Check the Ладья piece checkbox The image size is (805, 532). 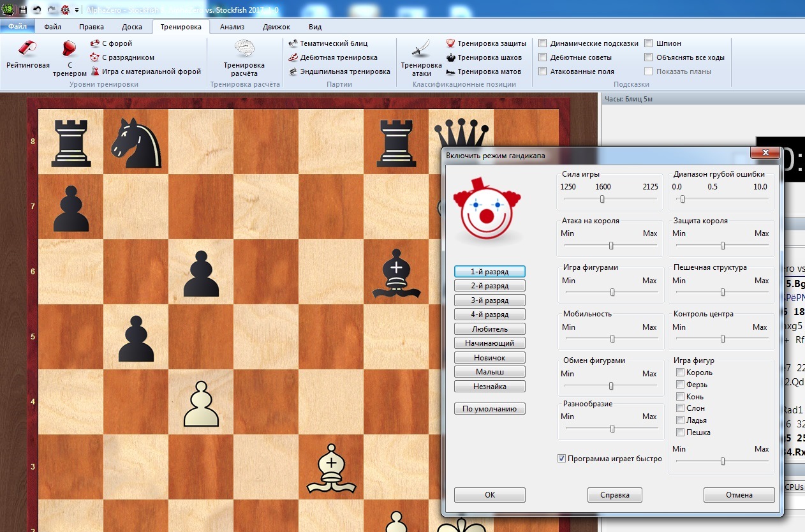(681, 420)
